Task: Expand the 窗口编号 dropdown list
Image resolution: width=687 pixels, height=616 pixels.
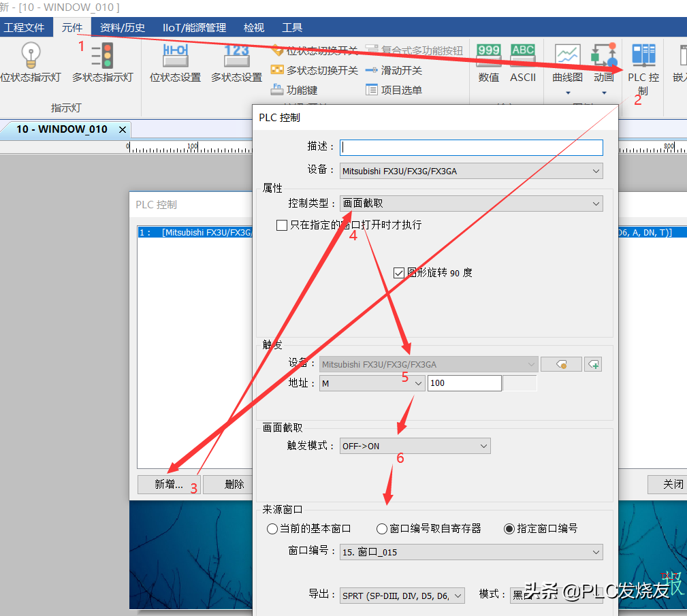Action: coord(471,552)
